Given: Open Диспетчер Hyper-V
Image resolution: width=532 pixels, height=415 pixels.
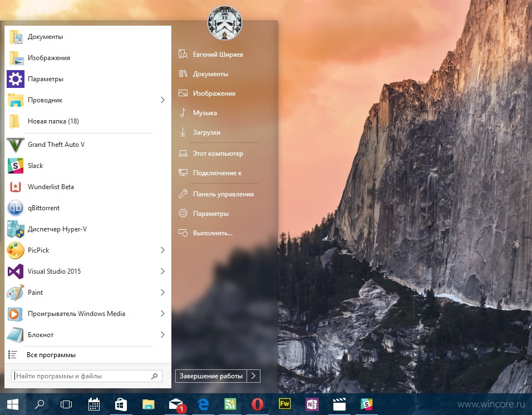Looking at the screenshot, I should tap(88, 229).
